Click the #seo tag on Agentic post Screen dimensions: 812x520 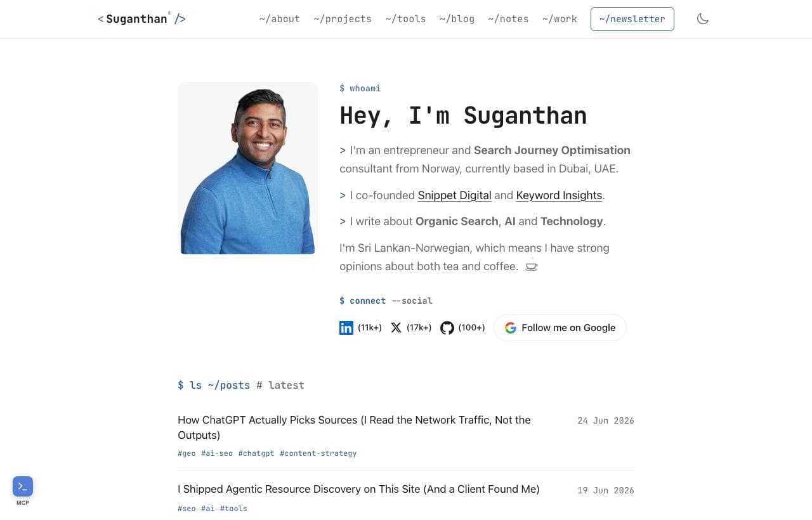(187, 509)
